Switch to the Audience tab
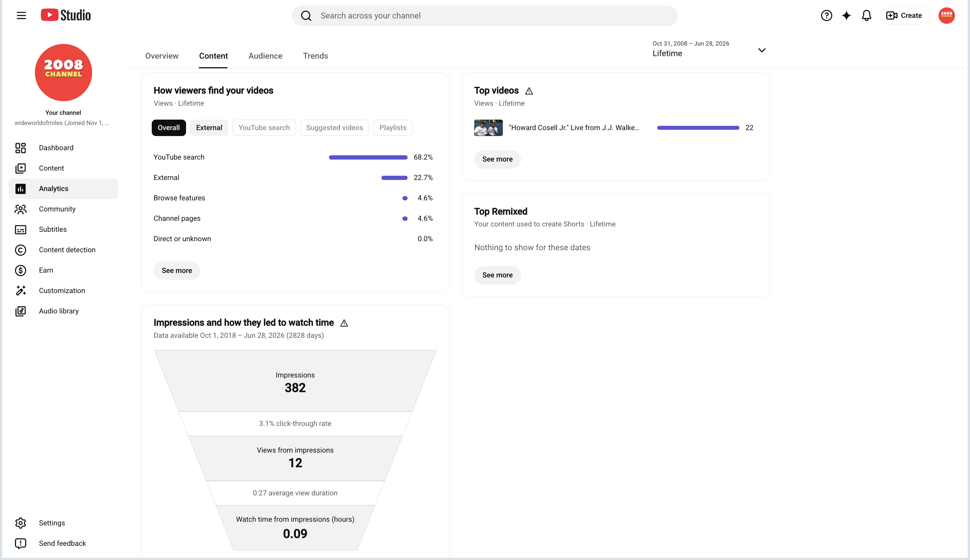 coord(265,56)
